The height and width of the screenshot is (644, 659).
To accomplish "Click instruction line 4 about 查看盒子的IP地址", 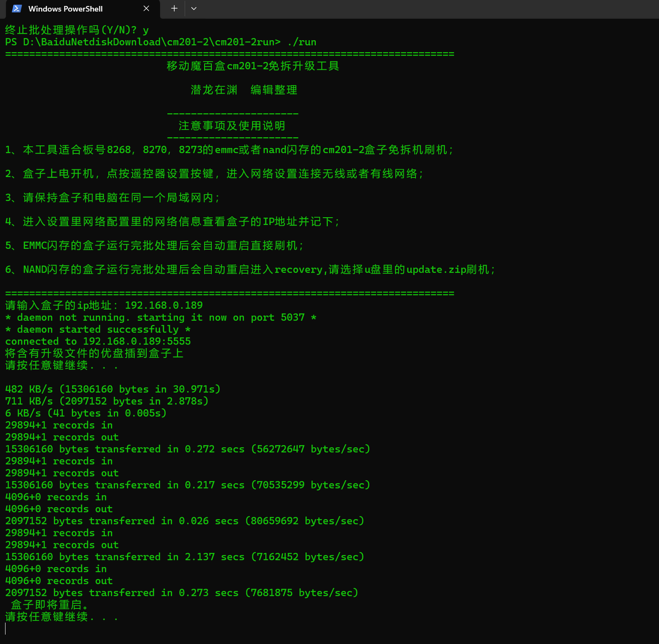I will point(173,221).
